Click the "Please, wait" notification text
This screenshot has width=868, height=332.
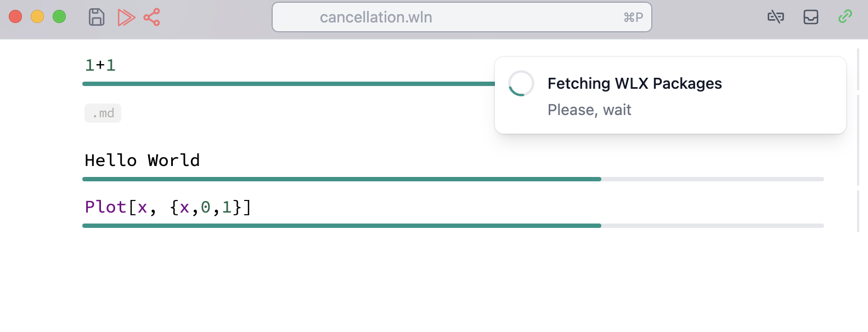pyautogui.click(x=589, y=110)
